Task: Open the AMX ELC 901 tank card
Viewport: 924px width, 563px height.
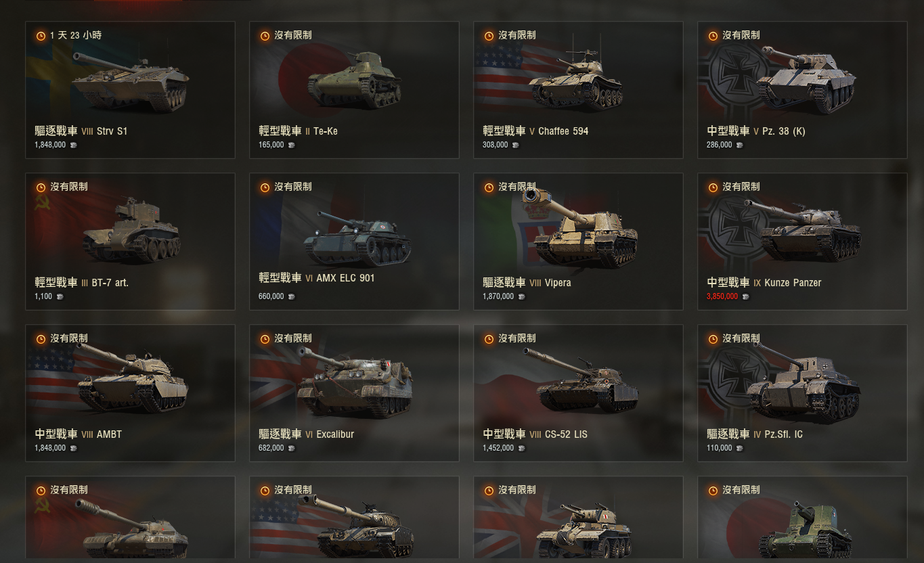Action: (x=354, y=242)
